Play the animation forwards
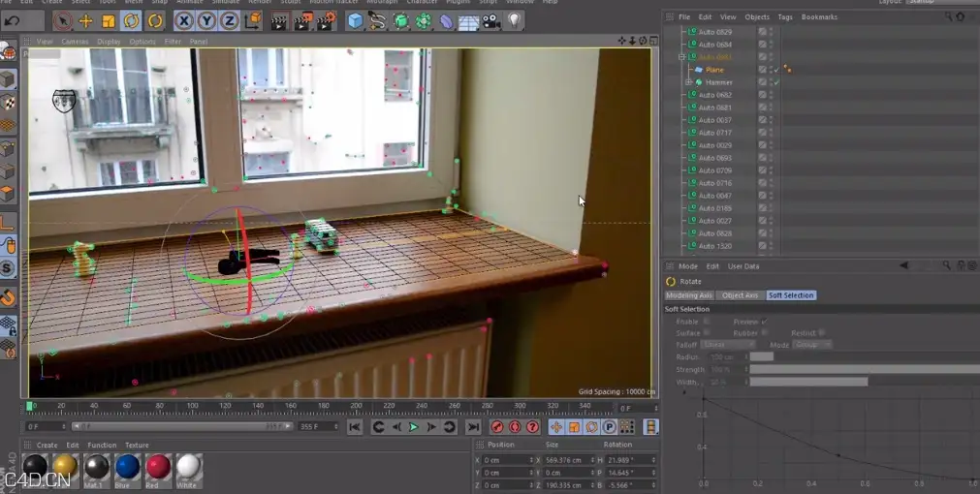The width and height of the screenshot is (980, 494). point(413,427)
